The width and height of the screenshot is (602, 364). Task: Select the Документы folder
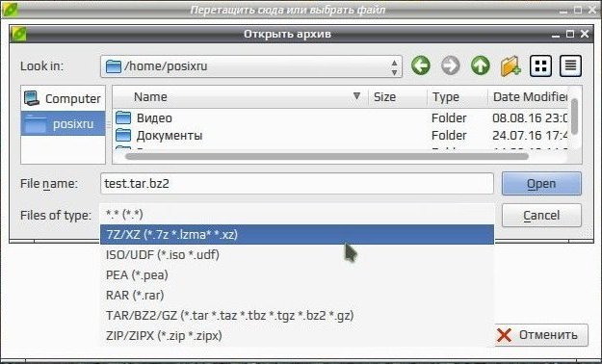(170, 135)
